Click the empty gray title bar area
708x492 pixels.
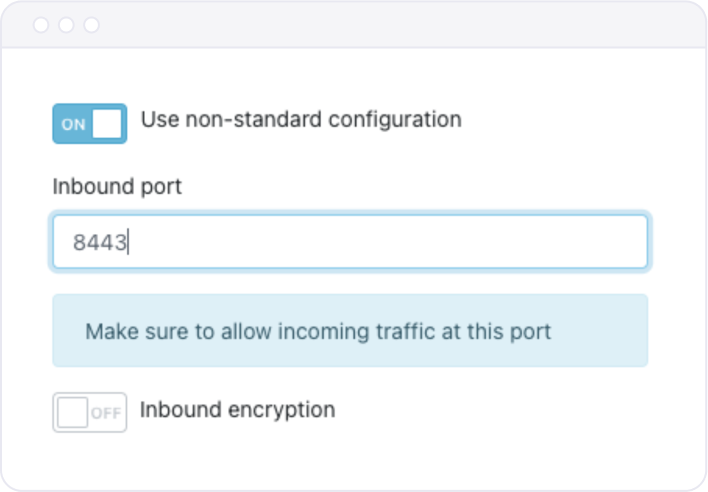[x=400, y=25]
